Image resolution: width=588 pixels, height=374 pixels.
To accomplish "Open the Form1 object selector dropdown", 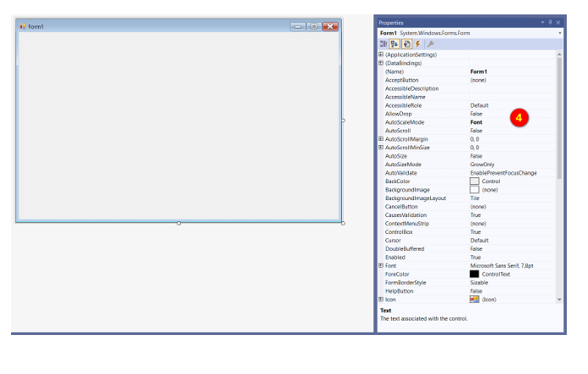I will (559, 33).
